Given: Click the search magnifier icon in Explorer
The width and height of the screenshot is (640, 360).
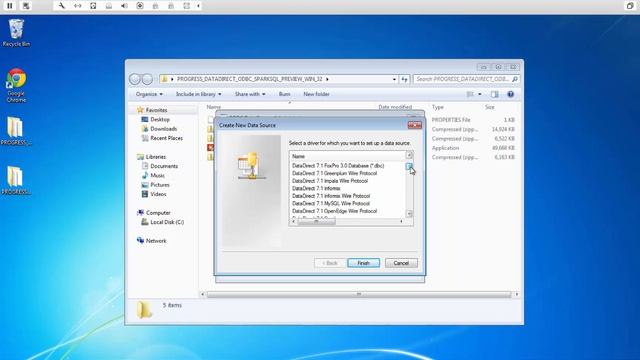Looking at the screenshot, I should [515, 79].
